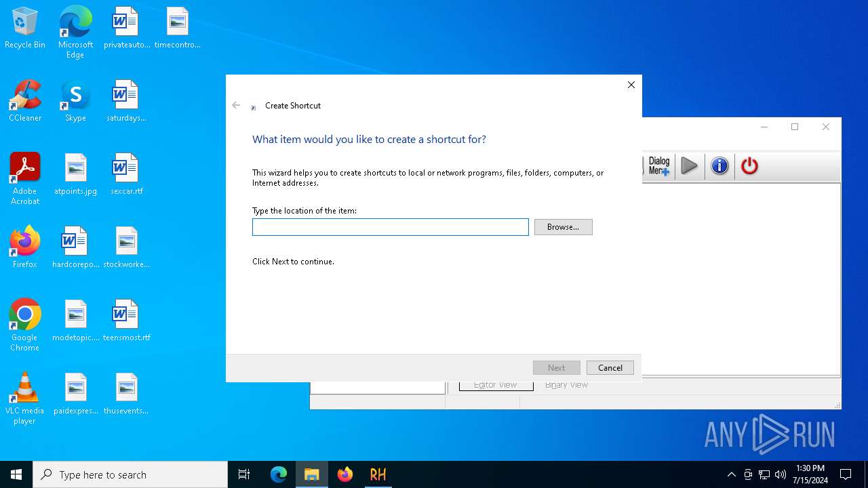The width and height of the screenshot is (868, 488).
Task: Select the Google Chrome desktop shortcut
Action: [25, 325]
